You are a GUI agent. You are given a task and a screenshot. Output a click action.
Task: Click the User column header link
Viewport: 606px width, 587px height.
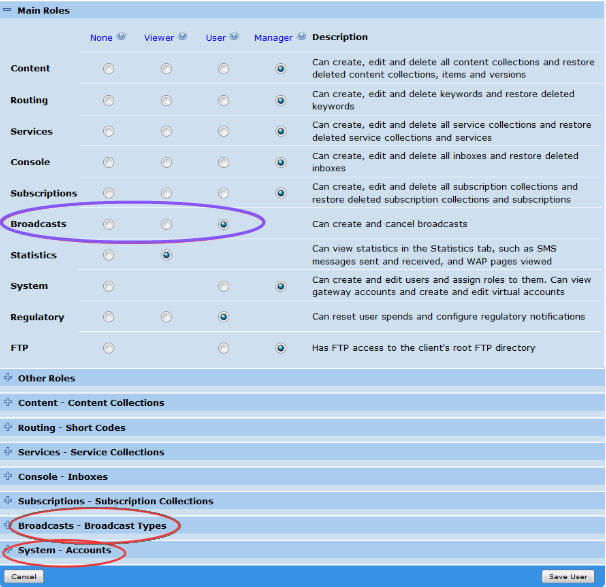[x=216, y=38]
